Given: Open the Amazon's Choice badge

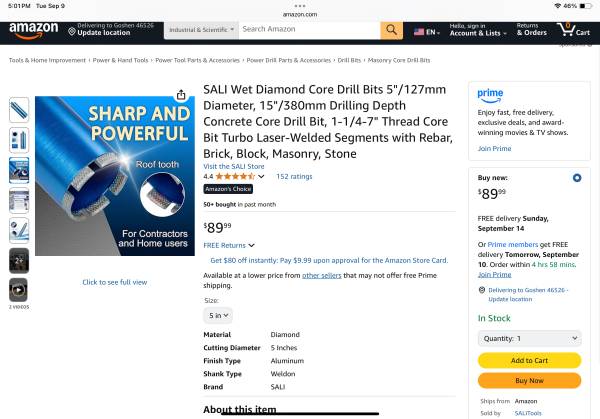Looking at the screenshot, I should tap(228, 189).
